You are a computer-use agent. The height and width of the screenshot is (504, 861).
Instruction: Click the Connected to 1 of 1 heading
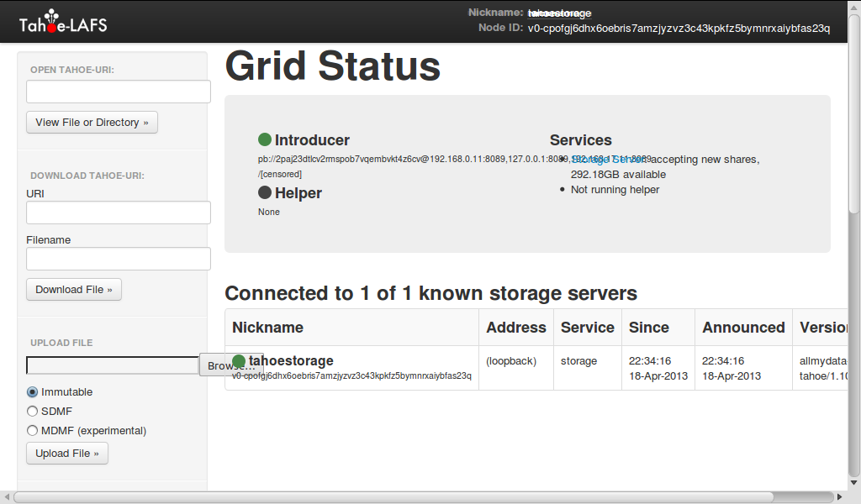click(x=431, y=293)
